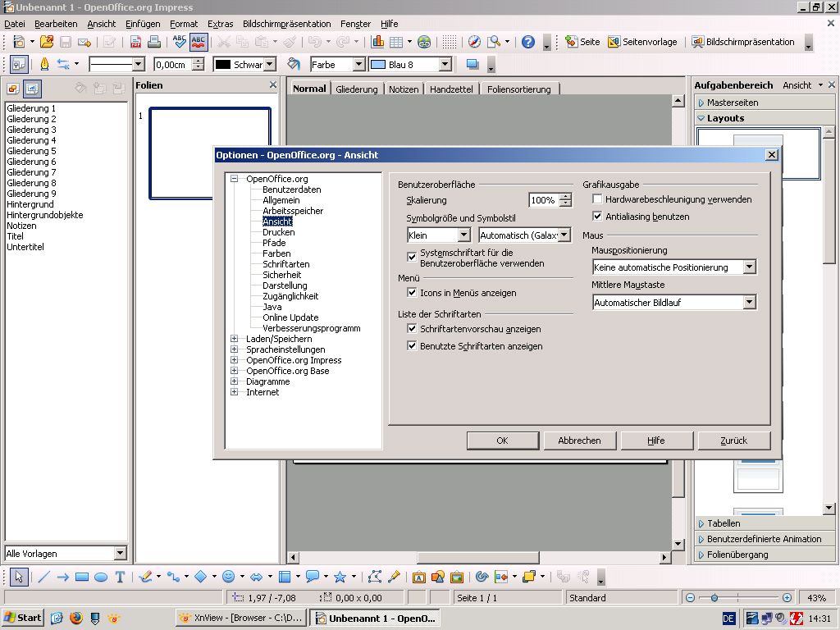Toggle the Schriftartenvorschau anzeigen checkbox
Viewport: 840px width, 630px height.
(412, 328)
